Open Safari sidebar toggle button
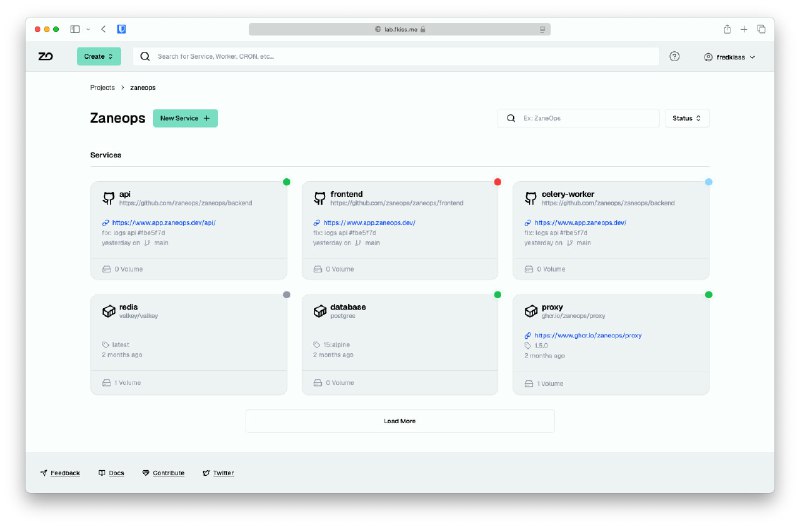The image size is (800, 527). [76, 29]
